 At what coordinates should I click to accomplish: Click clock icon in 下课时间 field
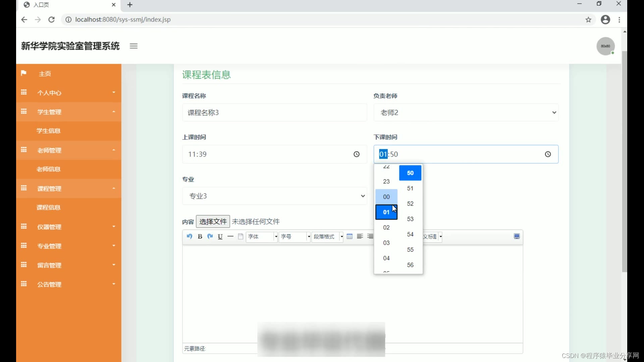pos(548,154)
